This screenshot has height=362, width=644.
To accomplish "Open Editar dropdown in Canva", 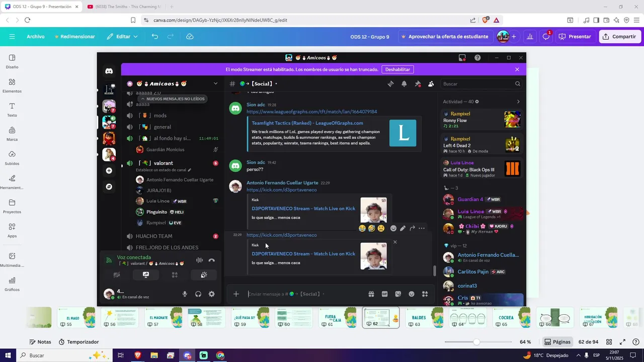I will coord(122,37).
